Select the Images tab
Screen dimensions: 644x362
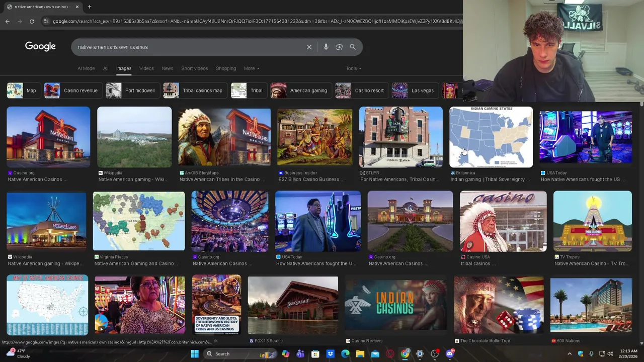[x=124, y=68]
